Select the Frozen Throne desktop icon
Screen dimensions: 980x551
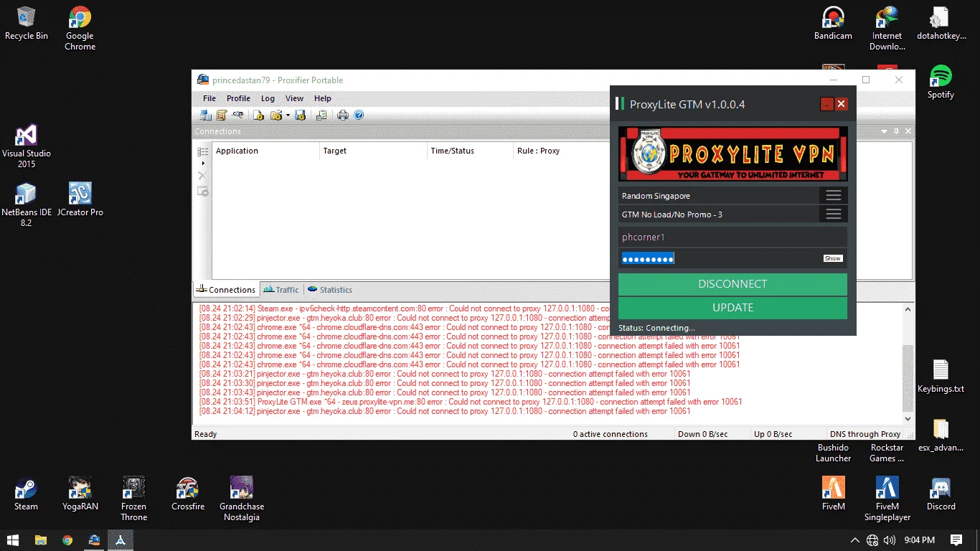coord(133,499)
